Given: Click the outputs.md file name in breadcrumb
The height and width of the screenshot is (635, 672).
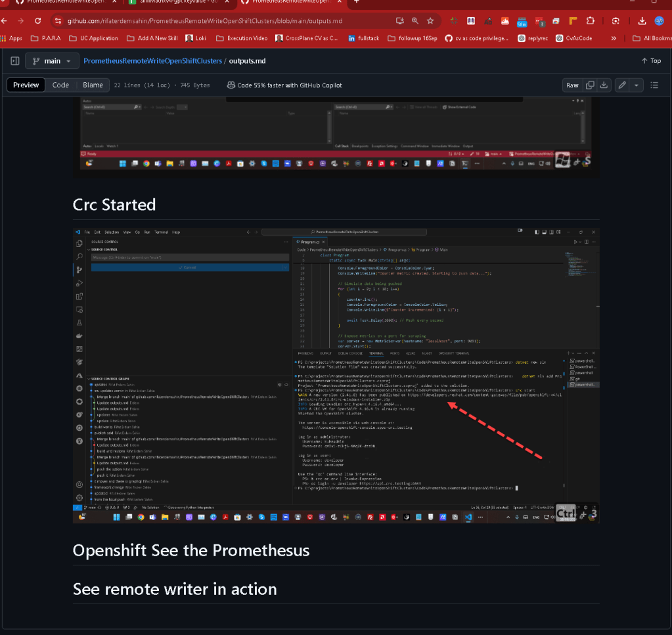Looking at the screenshot, I should point(247,61).
